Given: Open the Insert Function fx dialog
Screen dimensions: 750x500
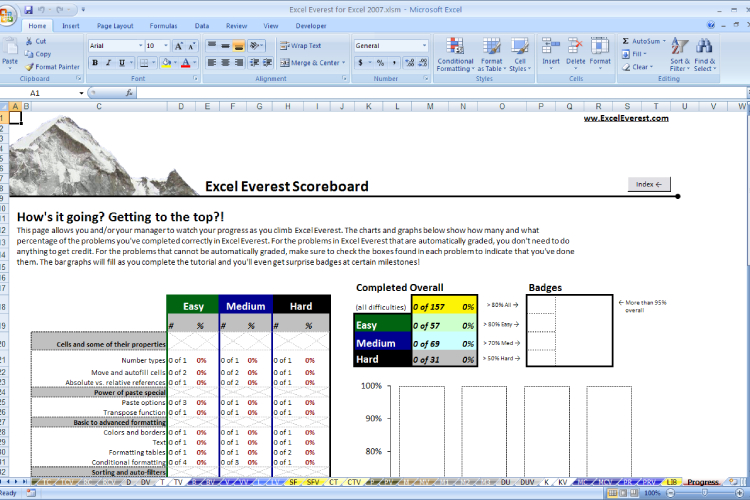Looking at the screenshot, I should (x=129, y=93).
